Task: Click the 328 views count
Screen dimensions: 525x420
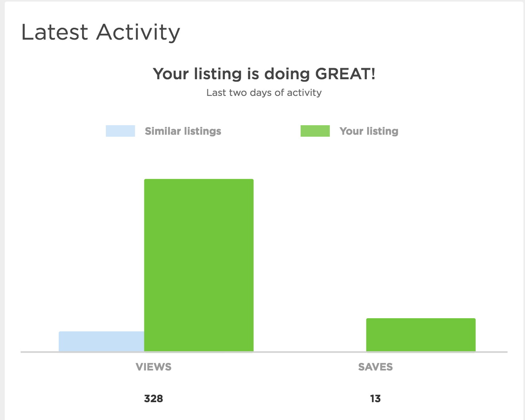Action: coord(153,399)
